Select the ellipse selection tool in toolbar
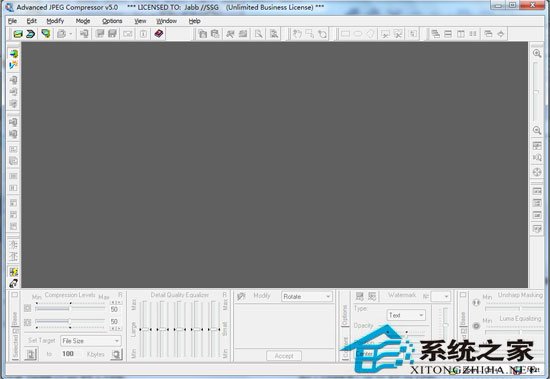Screen dimensions: 550x379 (x=358, y=34)
